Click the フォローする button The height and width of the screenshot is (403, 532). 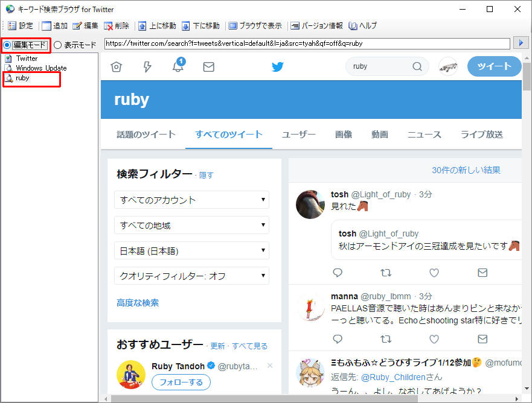[x=181, y=382]
